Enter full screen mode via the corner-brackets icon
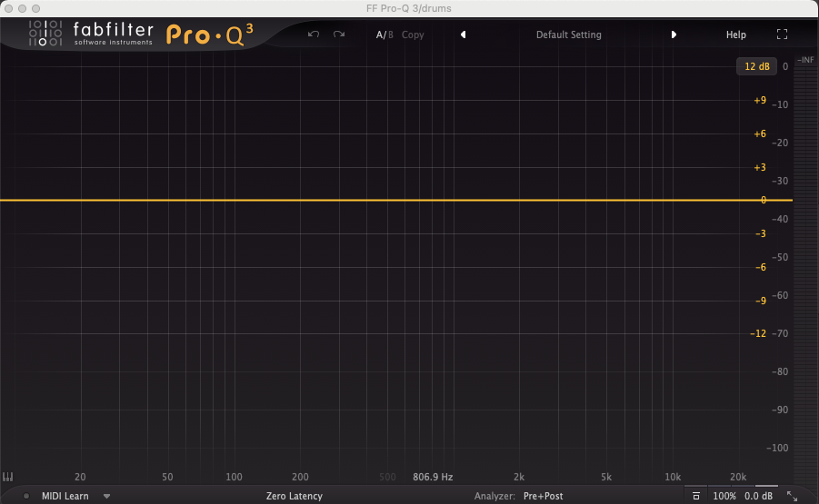 (782, 35)
